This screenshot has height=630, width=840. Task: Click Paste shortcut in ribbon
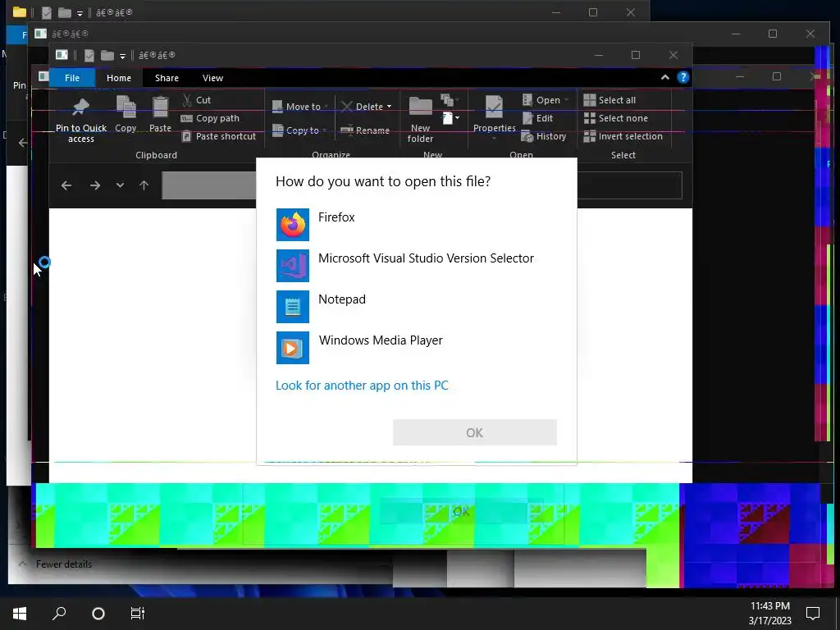coord(218,136)
